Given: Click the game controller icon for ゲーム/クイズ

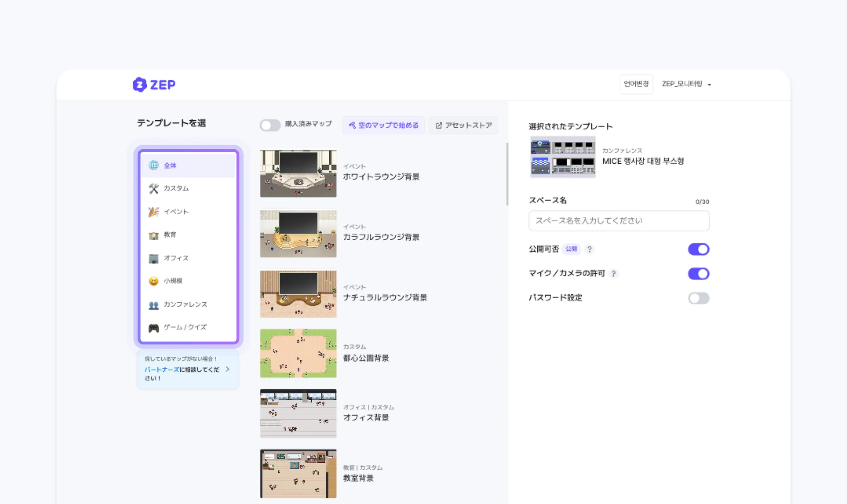Looking at the screenshot, I should click(x=153, y=327).
